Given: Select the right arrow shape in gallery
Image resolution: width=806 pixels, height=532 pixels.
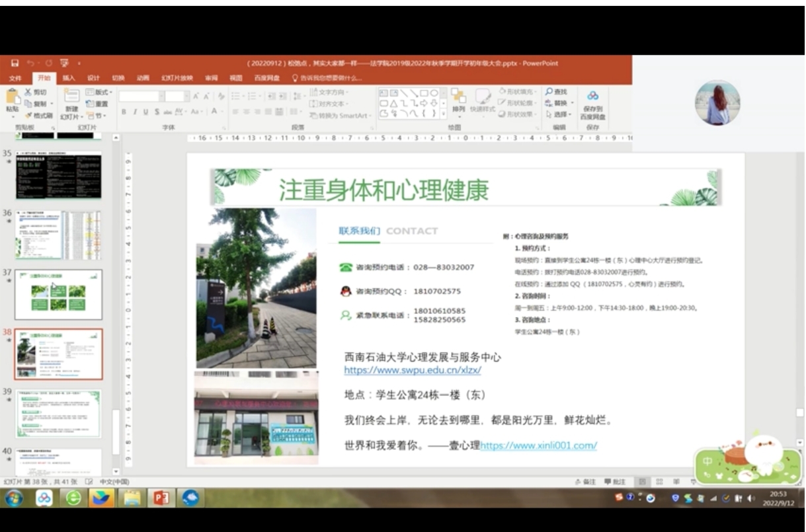Looking at the screenshot, I should click(424, 103).
